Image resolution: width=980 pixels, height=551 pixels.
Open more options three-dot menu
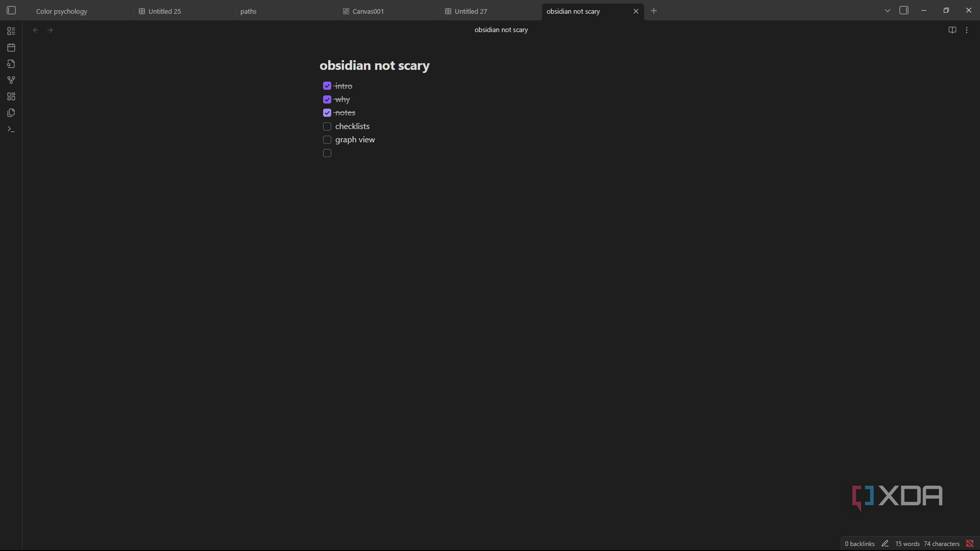pyautogui.click(x=967, y=30)
